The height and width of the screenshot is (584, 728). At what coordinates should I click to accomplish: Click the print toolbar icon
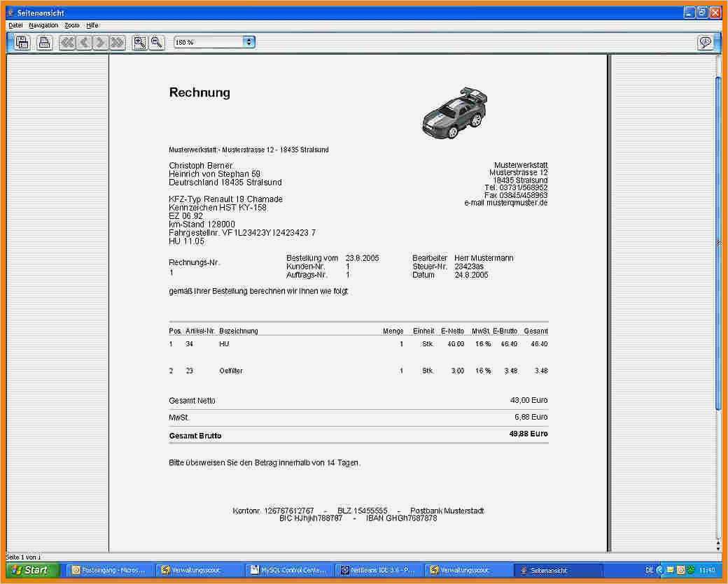(45, 42)
